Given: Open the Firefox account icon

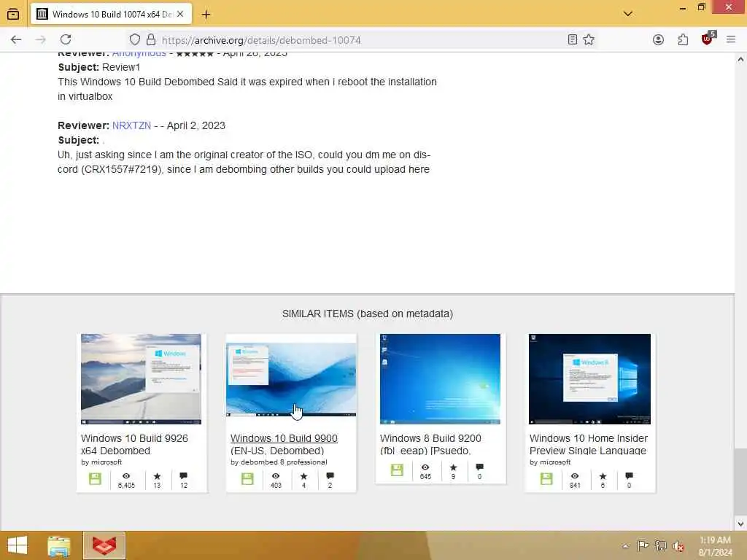Looking at the screenshot, I should point(659,39).
